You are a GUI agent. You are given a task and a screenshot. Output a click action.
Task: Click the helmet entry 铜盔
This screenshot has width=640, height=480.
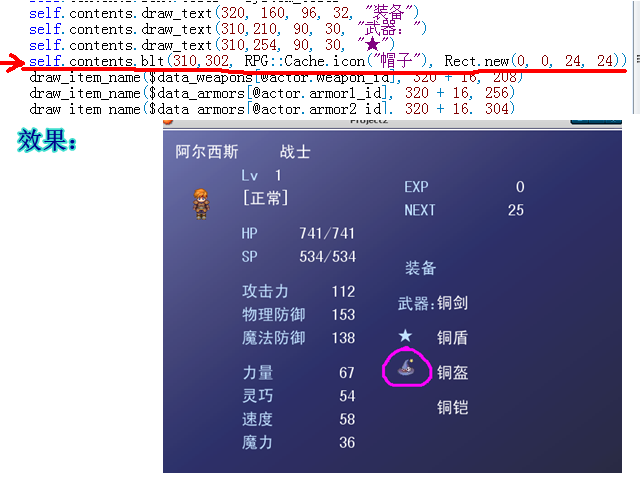click(x=452, y=373)
